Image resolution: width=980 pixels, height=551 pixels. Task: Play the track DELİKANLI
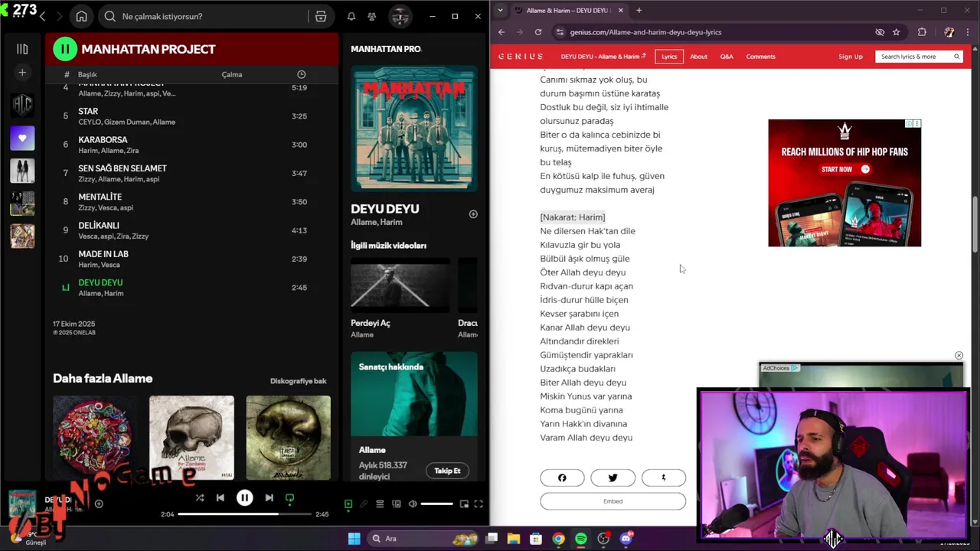tap(191, 230)
